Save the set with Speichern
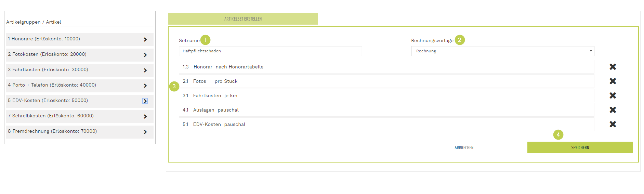 [x=580, y=147]
